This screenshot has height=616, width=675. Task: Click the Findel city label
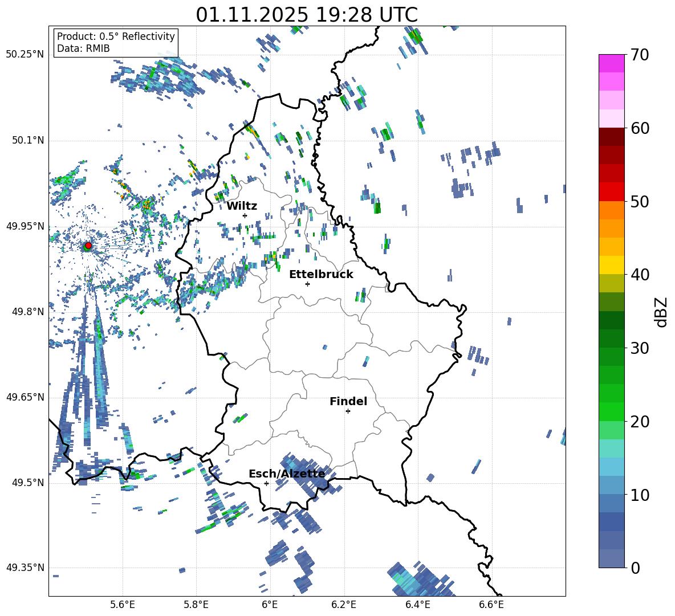tap(348, 401)
